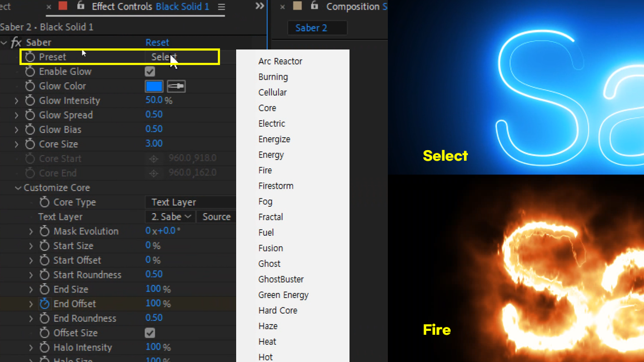Viewport: 644px width, 362px height.
Task: Choose the Green Energy preset
Action: pyautogui.click(x=283, y=295)
